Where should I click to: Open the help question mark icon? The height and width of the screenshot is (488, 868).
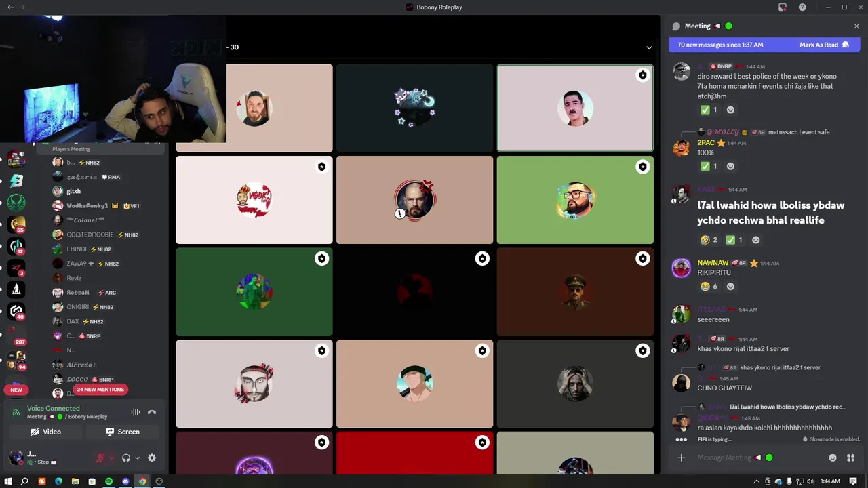coord(802,7)
